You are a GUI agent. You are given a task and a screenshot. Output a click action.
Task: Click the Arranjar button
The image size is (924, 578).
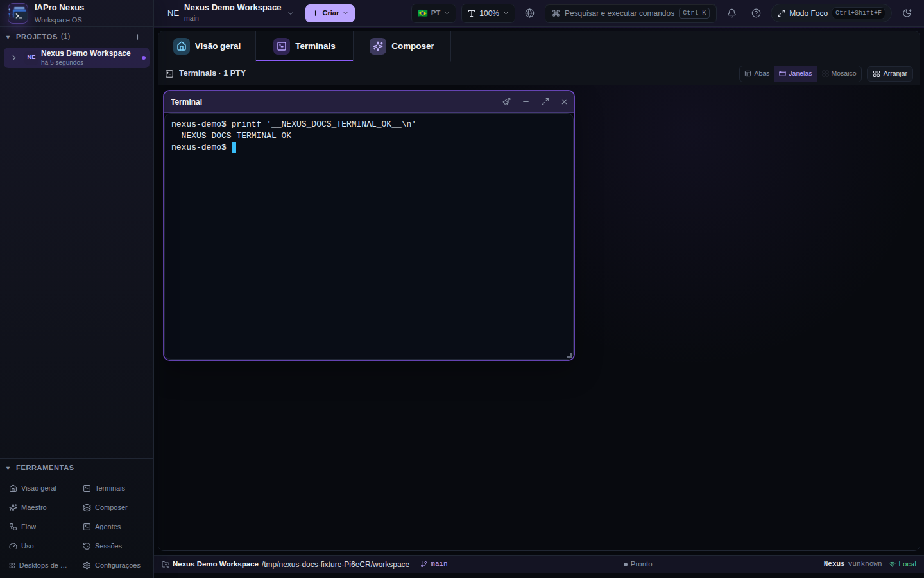[x=890, y=73]
